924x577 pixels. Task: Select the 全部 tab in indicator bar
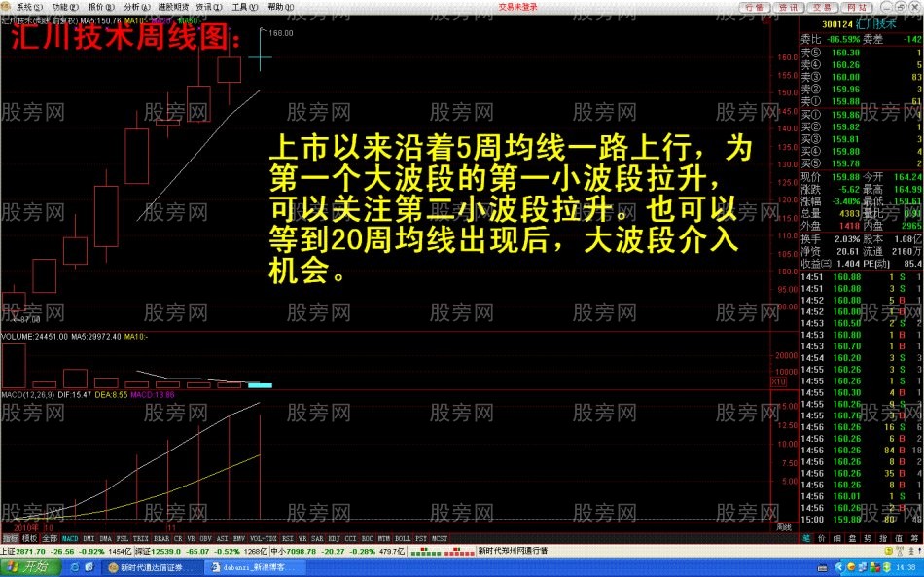click(50, 538)
